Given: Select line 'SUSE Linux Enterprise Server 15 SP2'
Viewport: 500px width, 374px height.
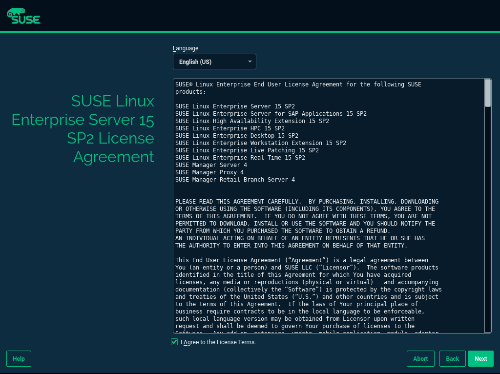Looking at the screenshot, I should point(235,106).
